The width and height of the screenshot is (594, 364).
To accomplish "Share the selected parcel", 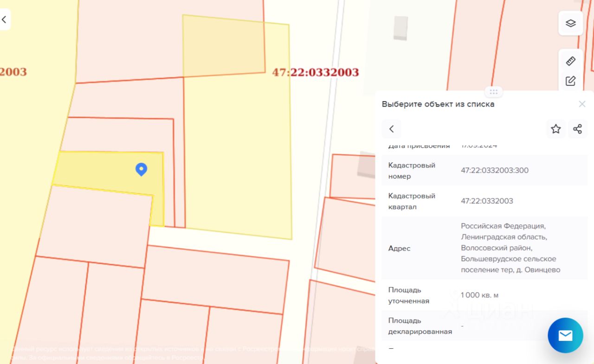I will point(577,129).
